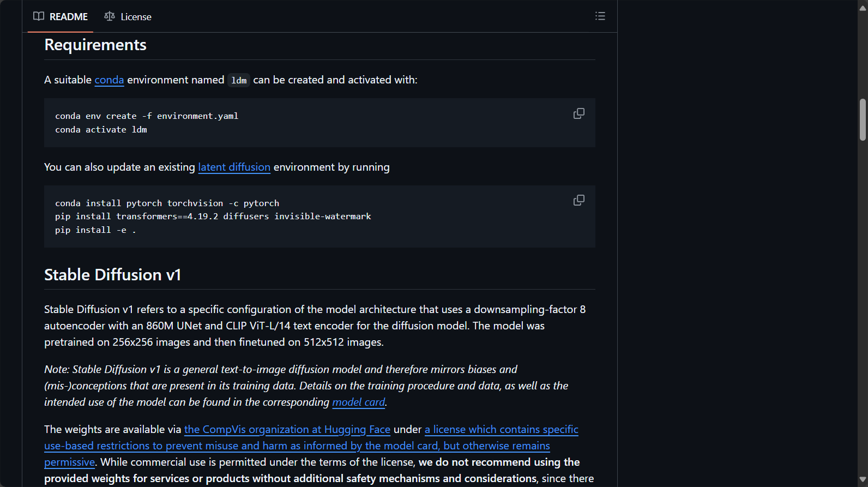Click the 'conda env create -f environment.yaml' line
The height and width of the screenshot is (487, 868).
coord(147,116)
